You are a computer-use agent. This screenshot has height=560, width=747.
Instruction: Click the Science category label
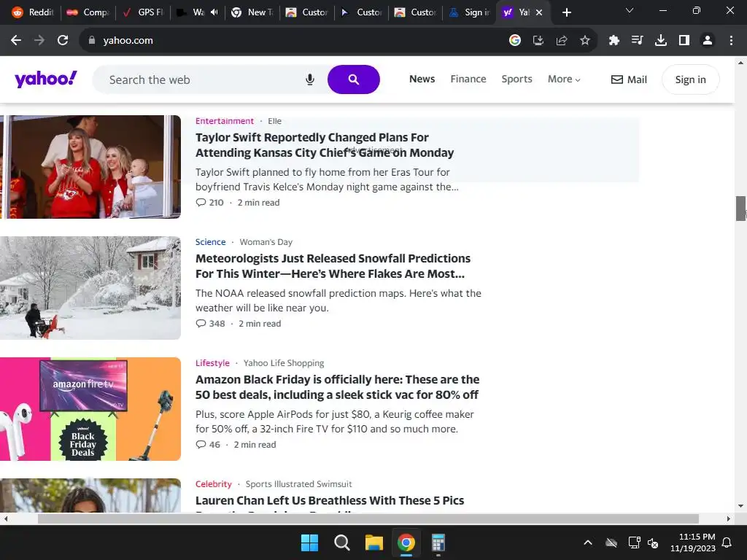(x=210, y=242)
